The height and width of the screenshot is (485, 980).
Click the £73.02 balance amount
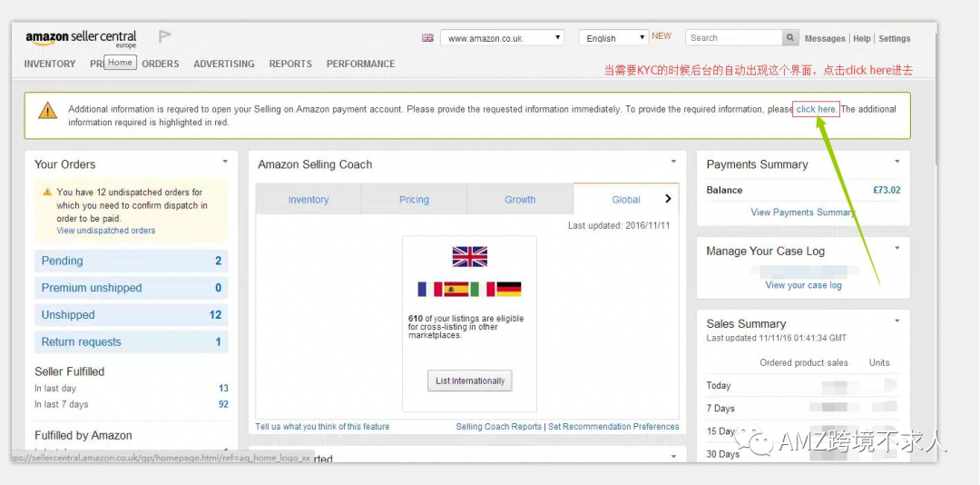pos(887,190)
